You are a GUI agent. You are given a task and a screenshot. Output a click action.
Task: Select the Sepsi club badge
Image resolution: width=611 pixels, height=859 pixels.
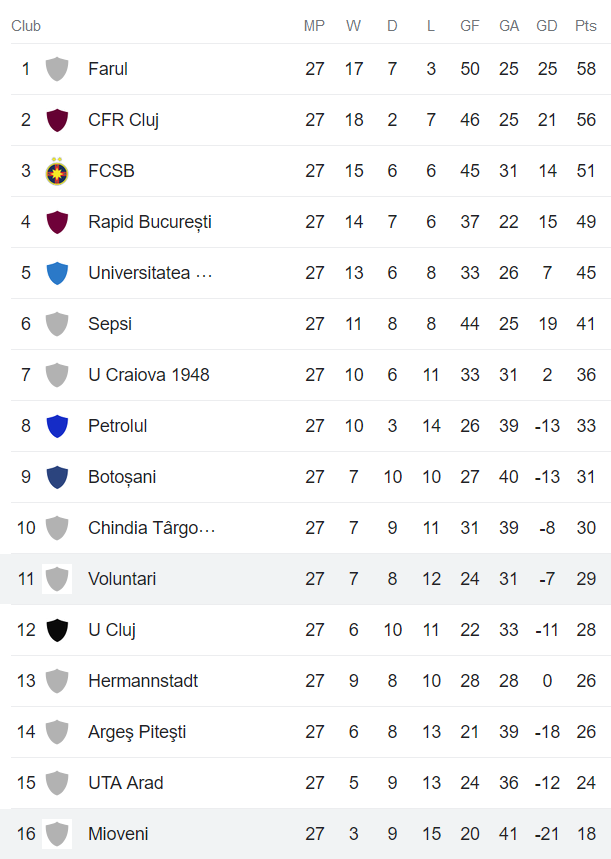click(x=57, y=324)
